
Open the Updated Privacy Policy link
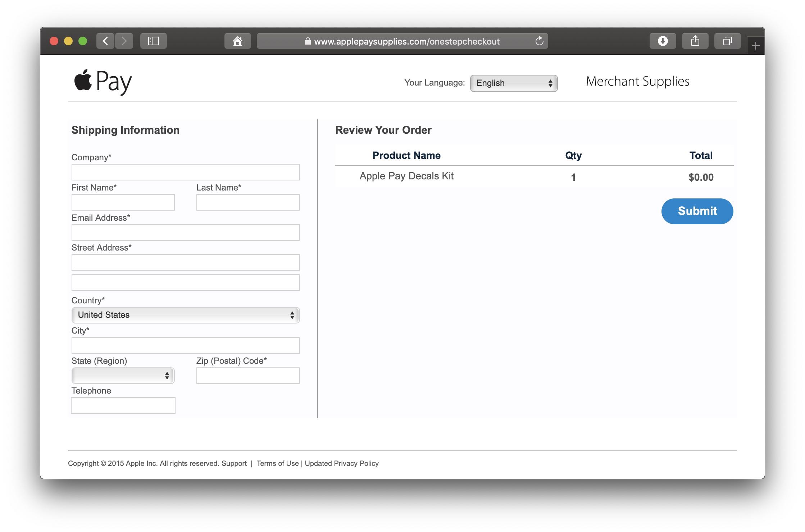341,463
